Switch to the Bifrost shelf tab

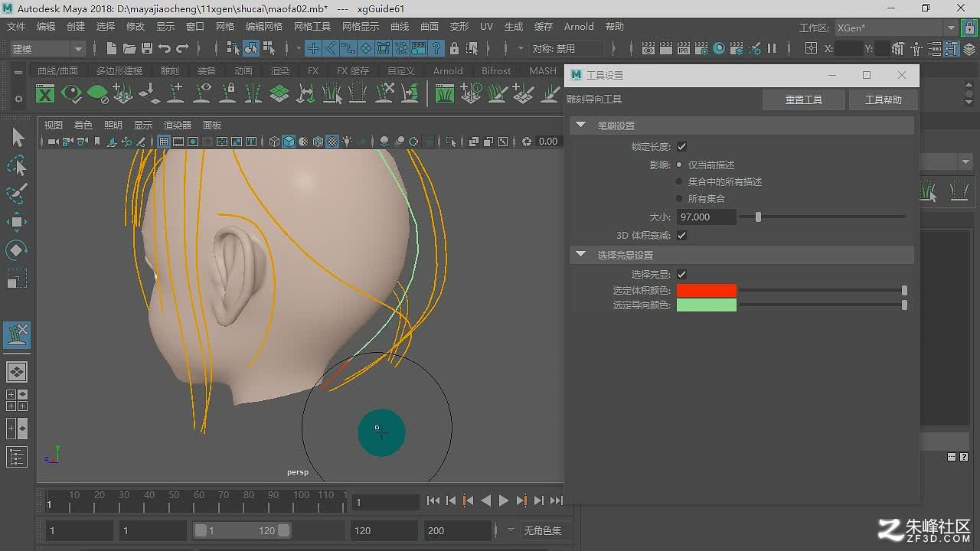click(496, 71)
